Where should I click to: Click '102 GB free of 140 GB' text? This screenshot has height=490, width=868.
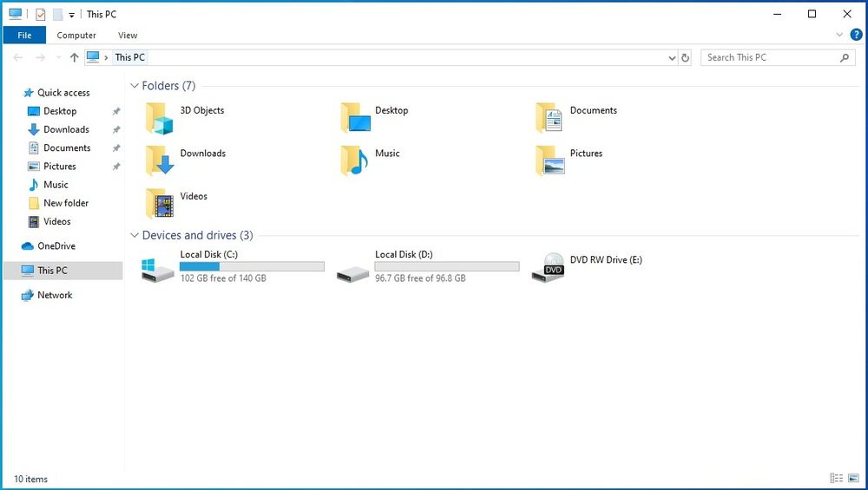[x=223, y=278]
